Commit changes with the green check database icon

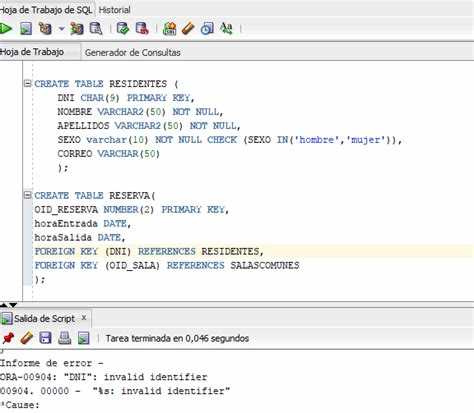coord(123,29)
